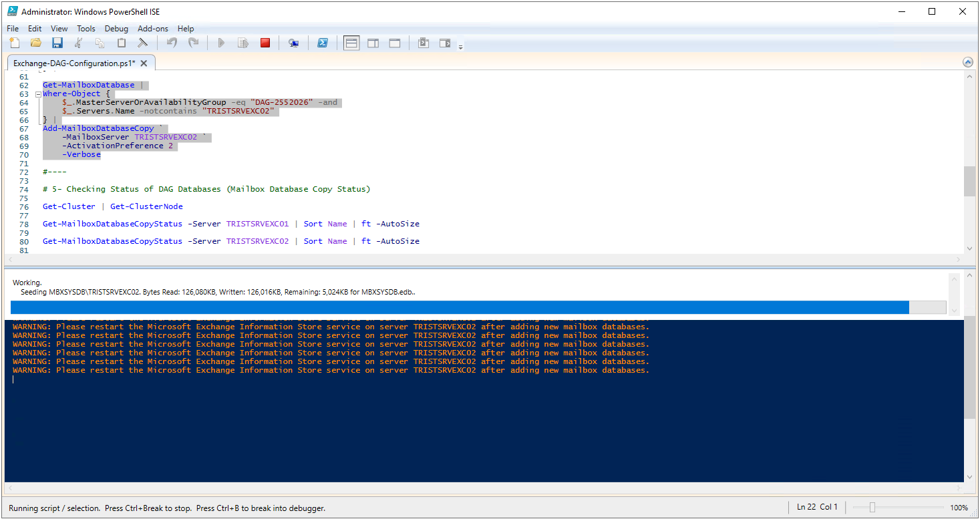The height and width of the screenshot is (519, 980).
Task: Adjust the zoom slider thumb in status bar
Action: (x=872, y=508)
